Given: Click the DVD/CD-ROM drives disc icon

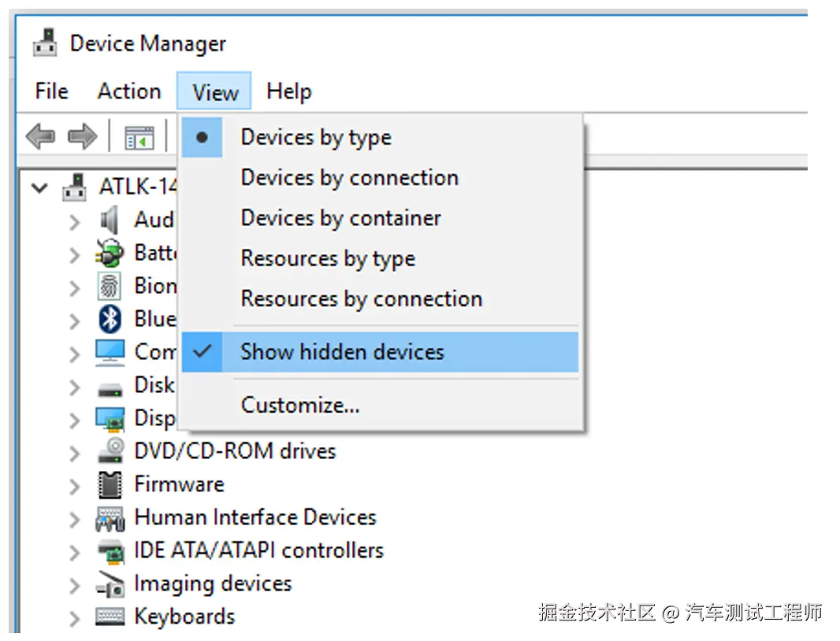Looking at the screenshot, I should pyautogui.click(x=110, y=451).
